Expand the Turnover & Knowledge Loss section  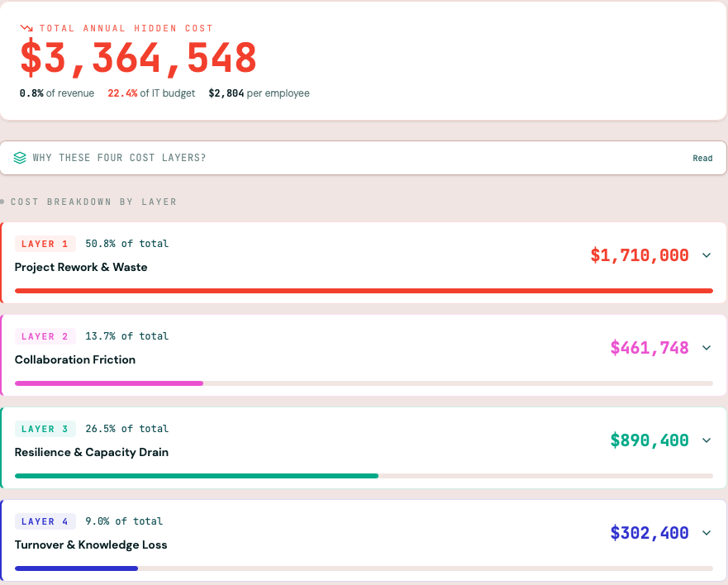pyautogui.click(x=707, y=533)
